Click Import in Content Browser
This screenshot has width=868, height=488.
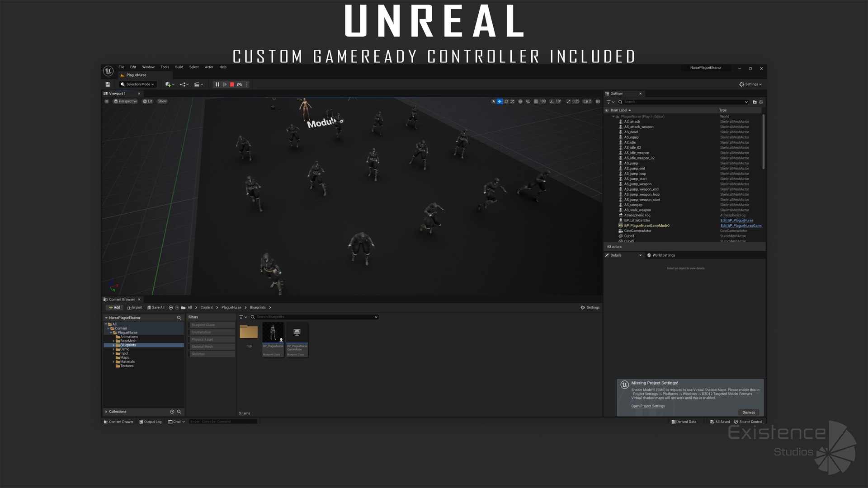click(135, 308)
